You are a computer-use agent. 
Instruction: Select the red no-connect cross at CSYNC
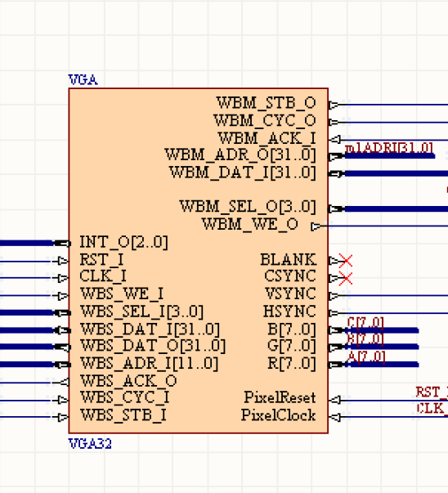(x=346, y=279)
